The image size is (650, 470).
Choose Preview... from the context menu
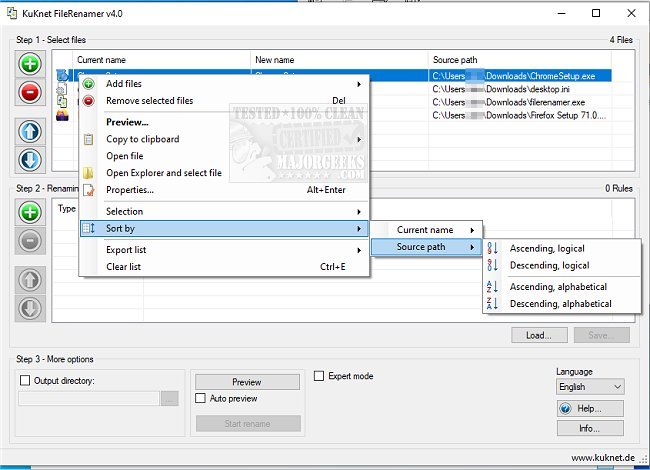[224, 122]
